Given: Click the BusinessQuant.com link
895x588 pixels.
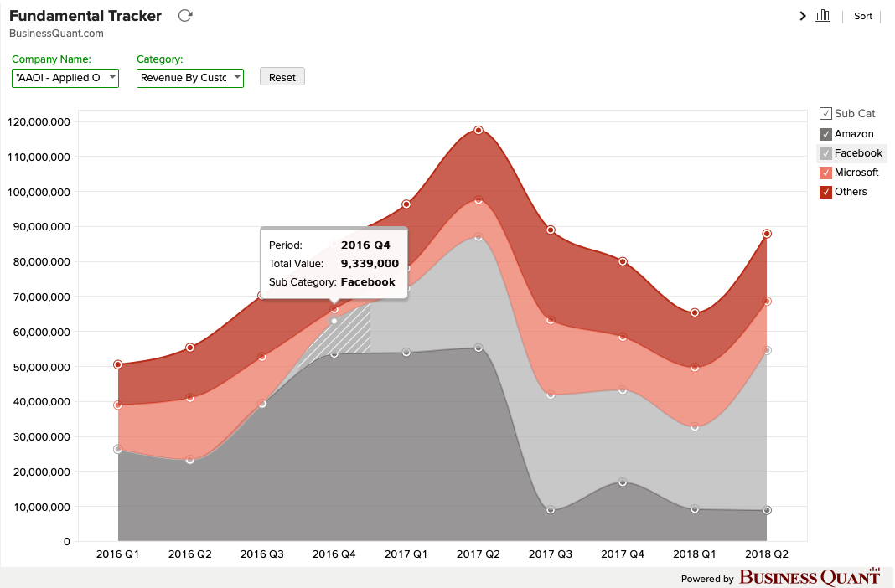Looking at the screenshot, I should 56,34.
